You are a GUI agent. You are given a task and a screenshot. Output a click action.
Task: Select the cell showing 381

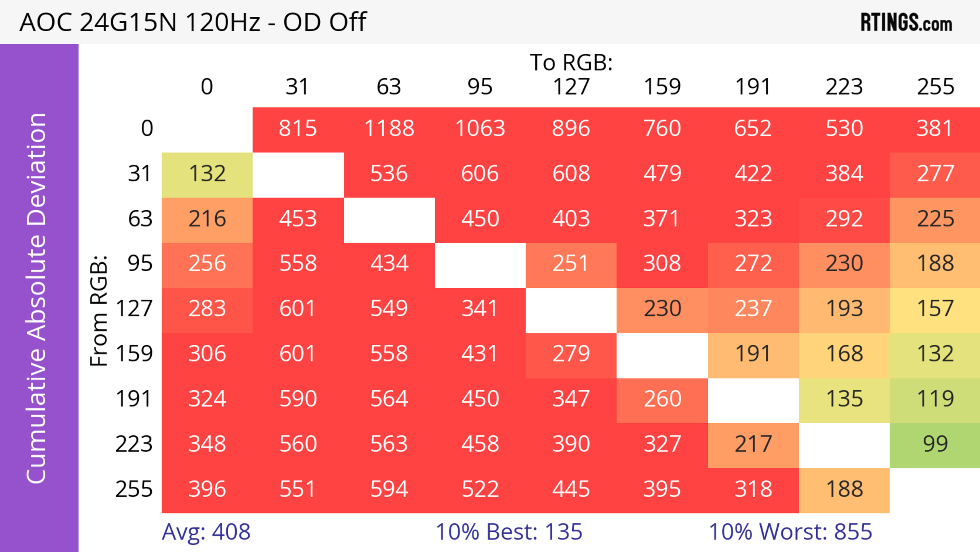click(935, 129)
